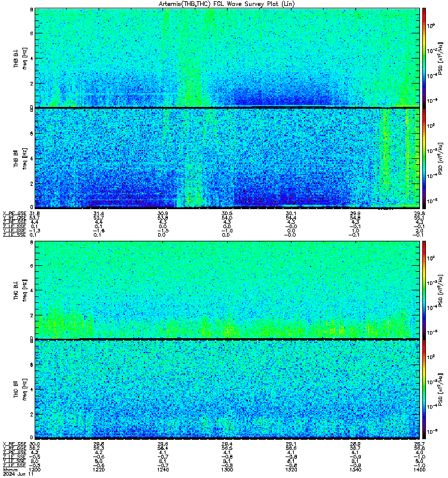
Task: Click the 1240 time tick label
Action: tap(162, 470)
